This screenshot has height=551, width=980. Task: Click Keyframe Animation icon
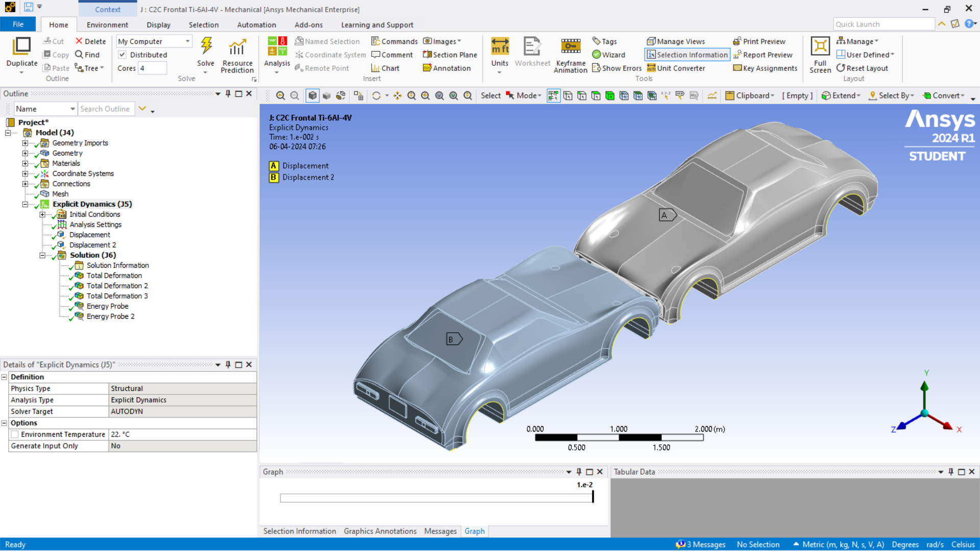pyautogui.click(x=571, y=46)
